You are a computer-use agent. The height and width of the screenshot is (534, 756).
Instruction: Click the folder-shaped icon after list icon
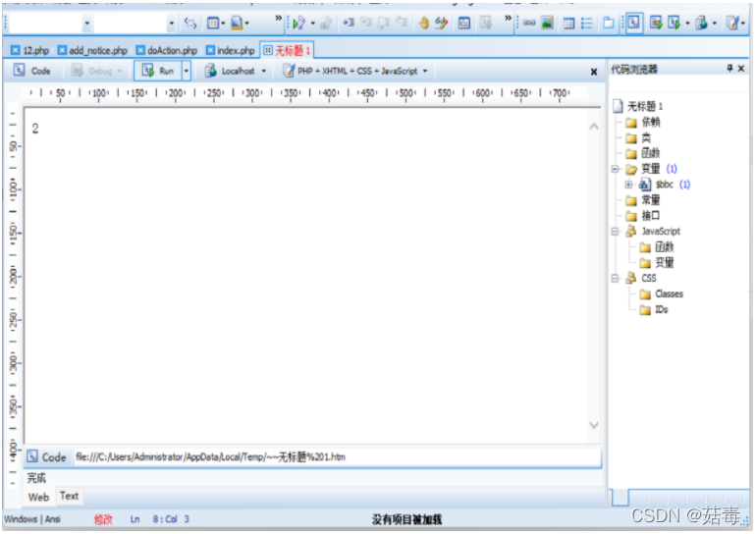tap(609, 23)
